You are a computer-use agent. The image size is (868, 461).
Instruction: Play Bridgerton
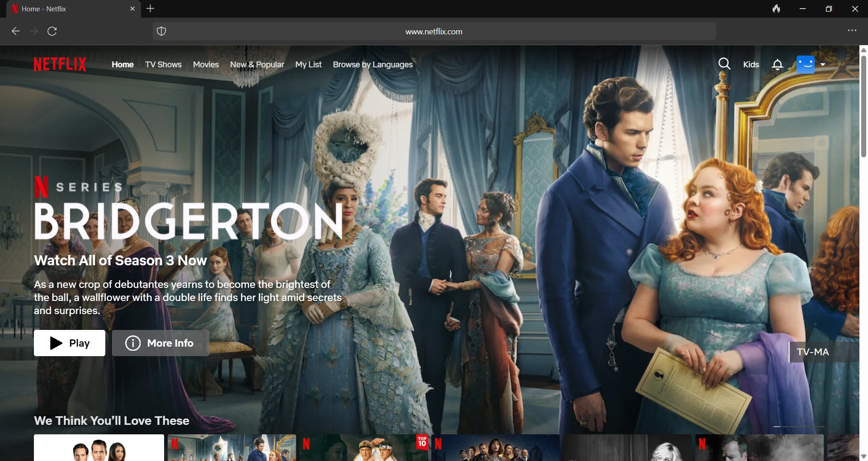pos(70,343)
